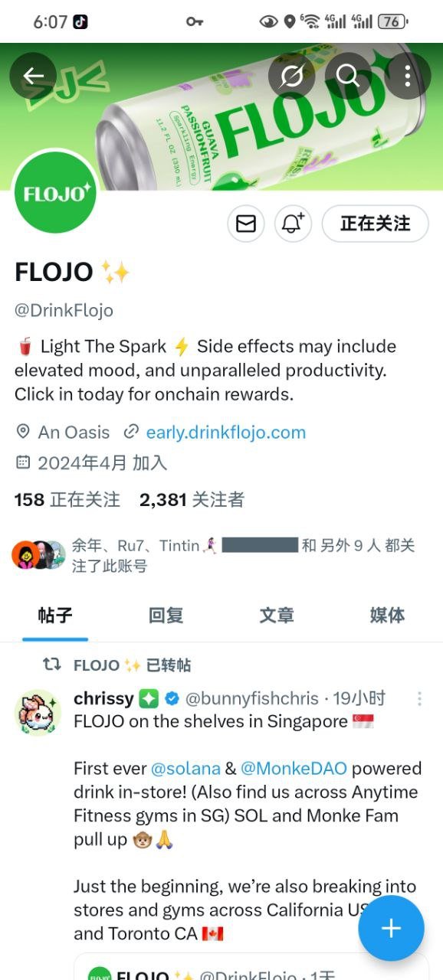
Task: Select the 帖子 tab
Action: pos(55,615)
